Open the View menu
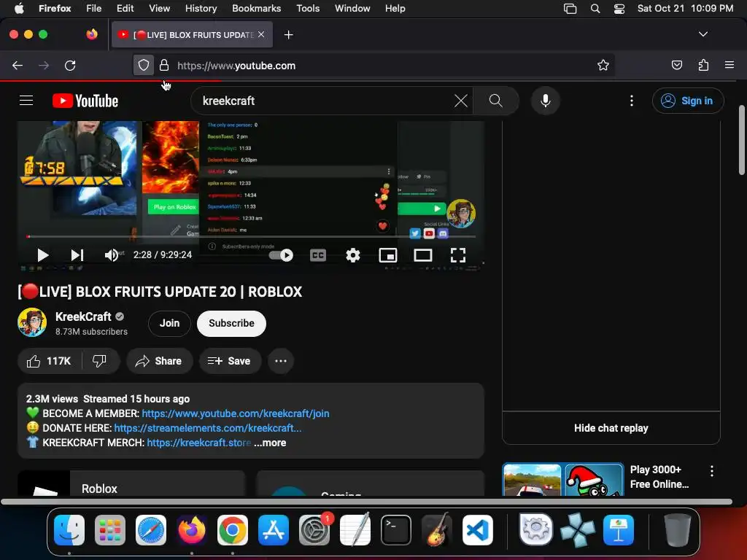Image resolution: width=747 pixels, height=560 pixels. tap(159, 8)
